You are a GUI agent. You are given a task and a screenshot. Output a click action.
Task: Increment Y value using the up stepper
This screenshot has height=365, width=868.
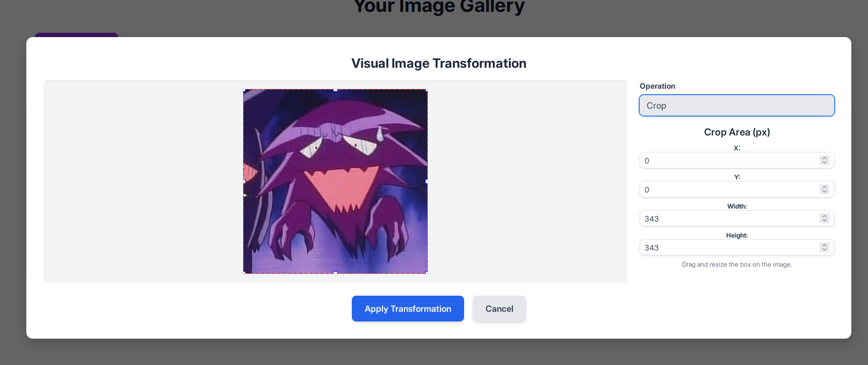click(824, 187)
